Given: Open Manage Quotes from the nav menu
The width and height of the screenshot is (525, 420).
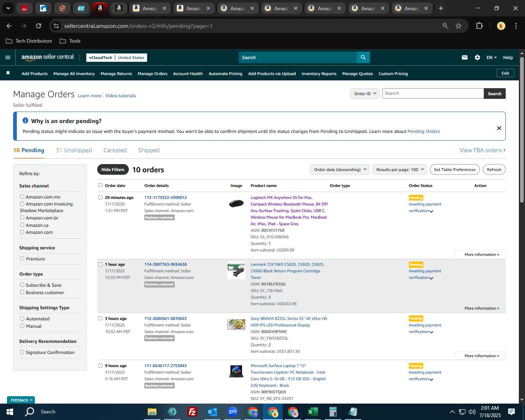Looking at the screenshot, I should click(x=358, y=74).
